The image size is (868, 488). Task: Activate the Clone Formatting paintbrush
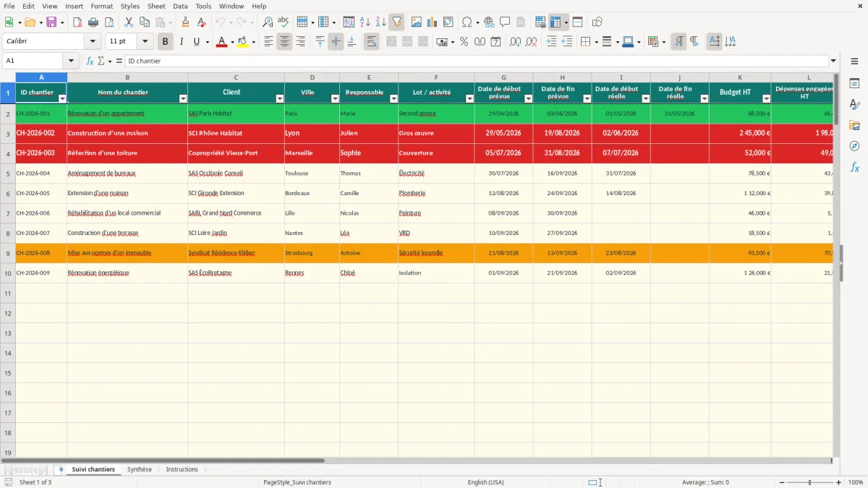tap(186, 22)
